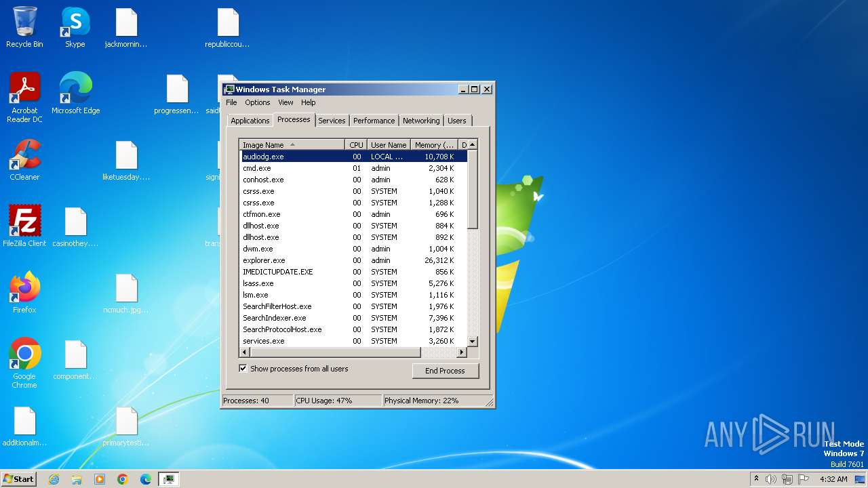Select the progressen file icon
Image resolution: width=868 pixels, height=488 pixels.
(x=176, y=94)
